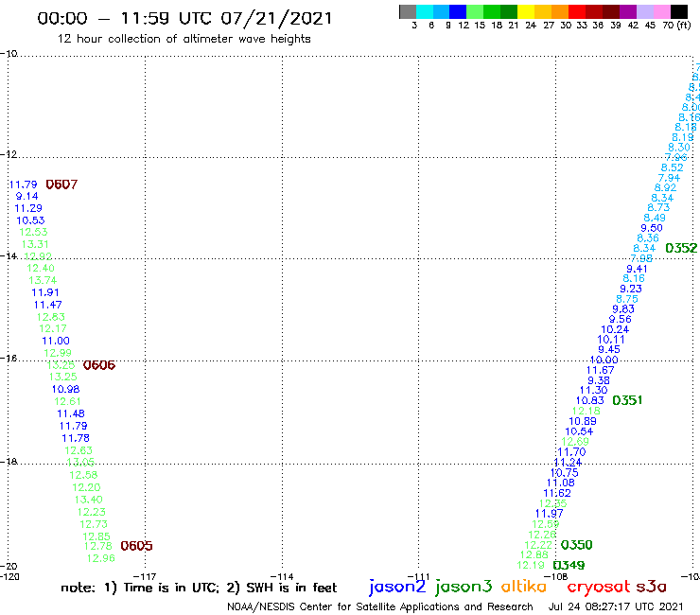The height and width of the screenshot is (615, 700).
Task: Click wave height value 10.98
Action: click(65, 389)
